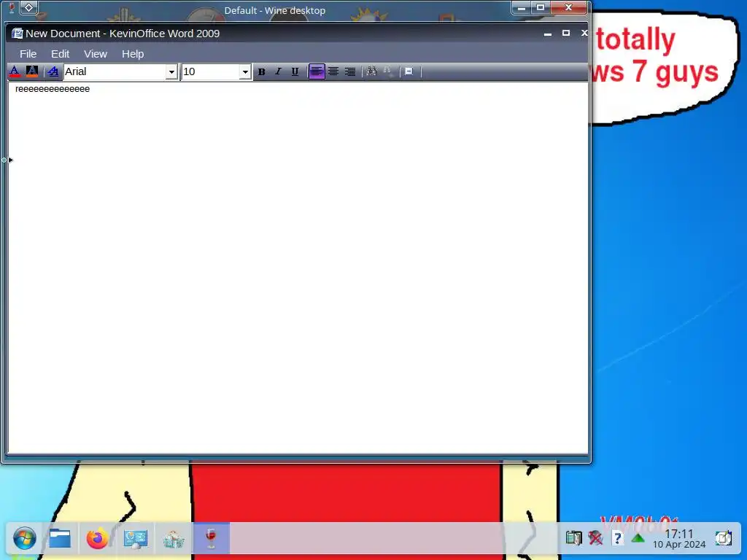This screenshot has width=747, height=560.
Task: Close the KevinOffice Word window
Action: coord(584,34)
